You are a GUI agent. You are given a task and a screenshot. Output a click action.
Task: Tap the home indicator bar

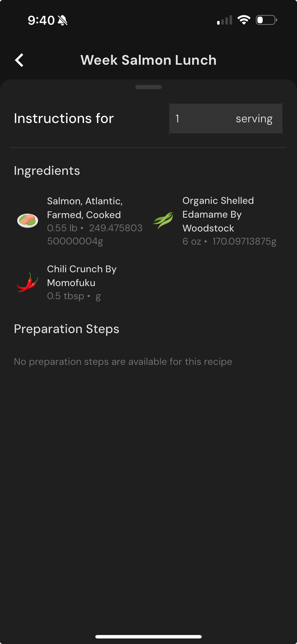click(148, 636)
